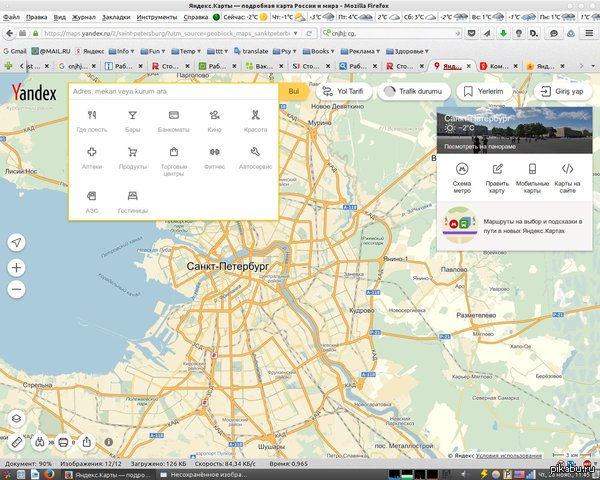This screenshot has width=600, height=480.
Task: Choose the 'Фитнес' dumbbell category
Action: (214, 158)
